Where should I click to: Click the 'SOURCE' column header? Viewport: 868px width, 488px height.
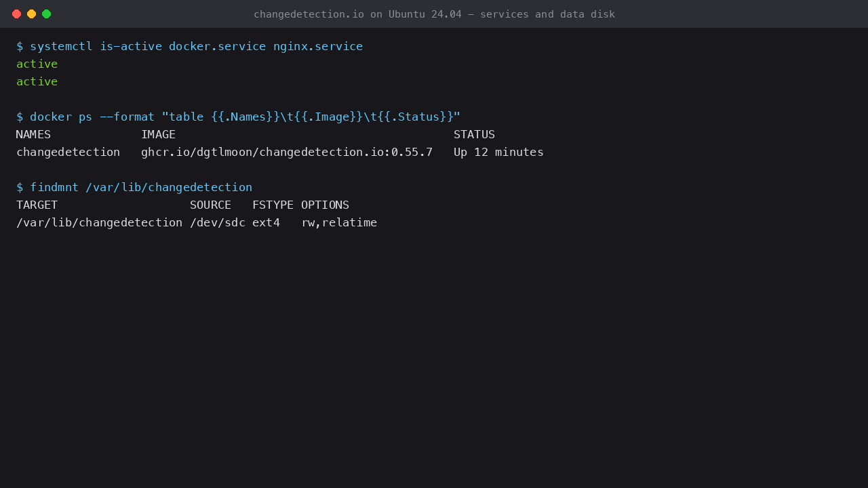coord(211,205)
